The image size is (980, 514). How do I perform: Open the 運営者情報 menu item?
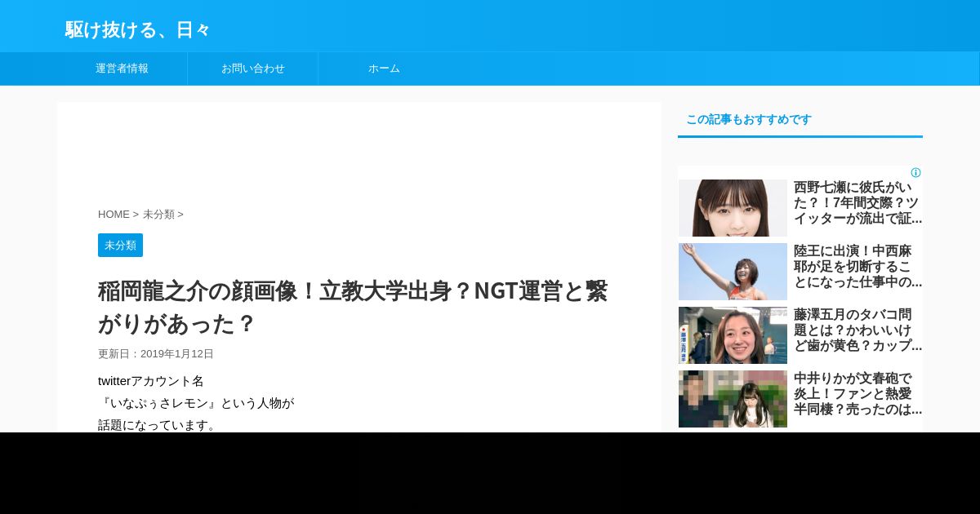(x=122, y=69)
